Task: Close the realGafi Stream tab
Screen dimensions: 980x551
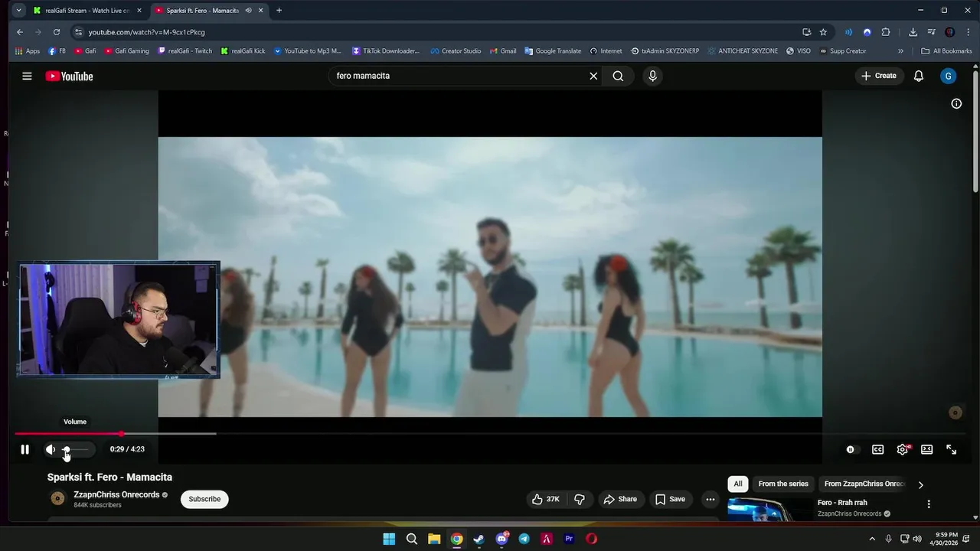Action: pyautogui.click(x=139, y=11)
